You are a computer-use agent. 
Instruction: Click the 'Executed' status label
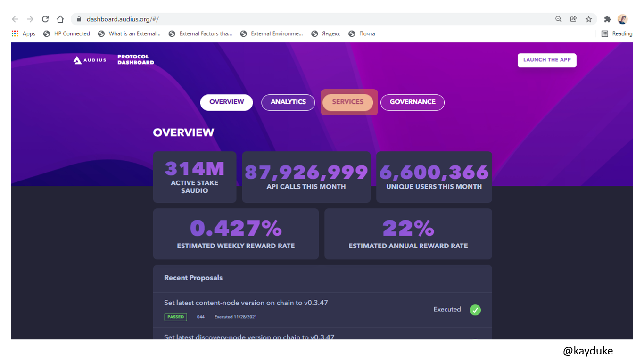(x=447, y=309)
